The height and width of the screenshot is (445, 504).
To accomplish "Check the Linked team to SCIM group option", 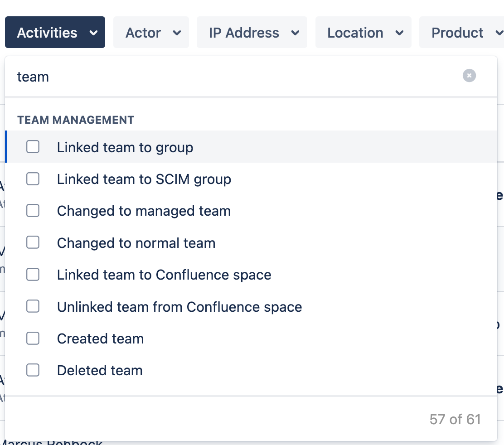I will point(33,179).
